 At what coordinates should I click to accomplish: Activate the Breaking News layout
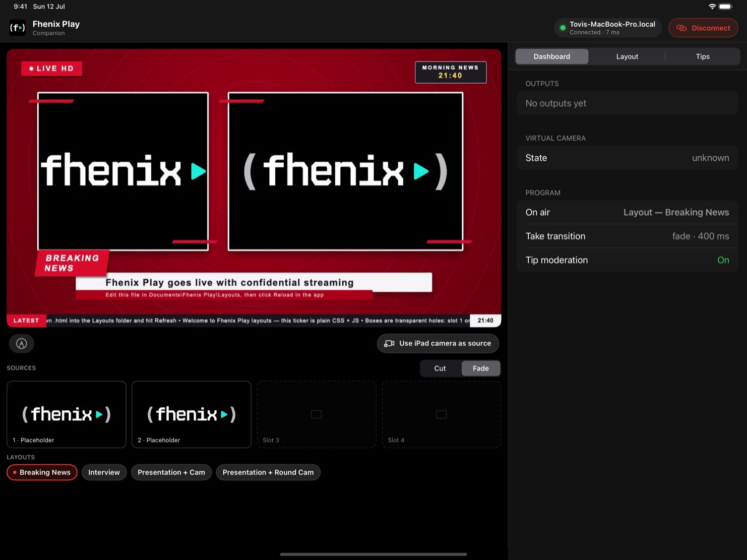(42, 472)
